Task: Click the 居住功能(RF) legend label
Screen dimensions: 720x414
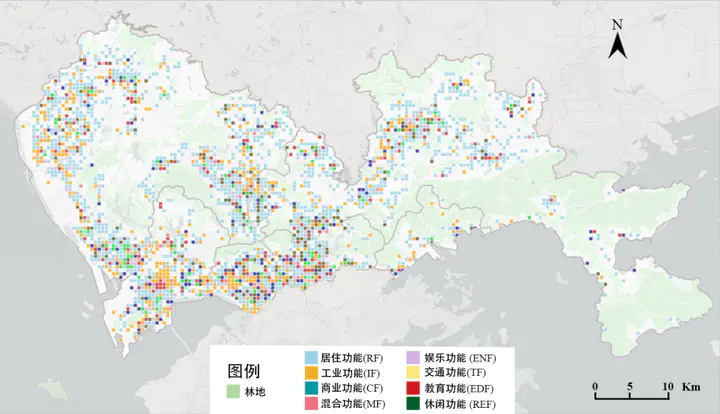Action: [351, 358]
